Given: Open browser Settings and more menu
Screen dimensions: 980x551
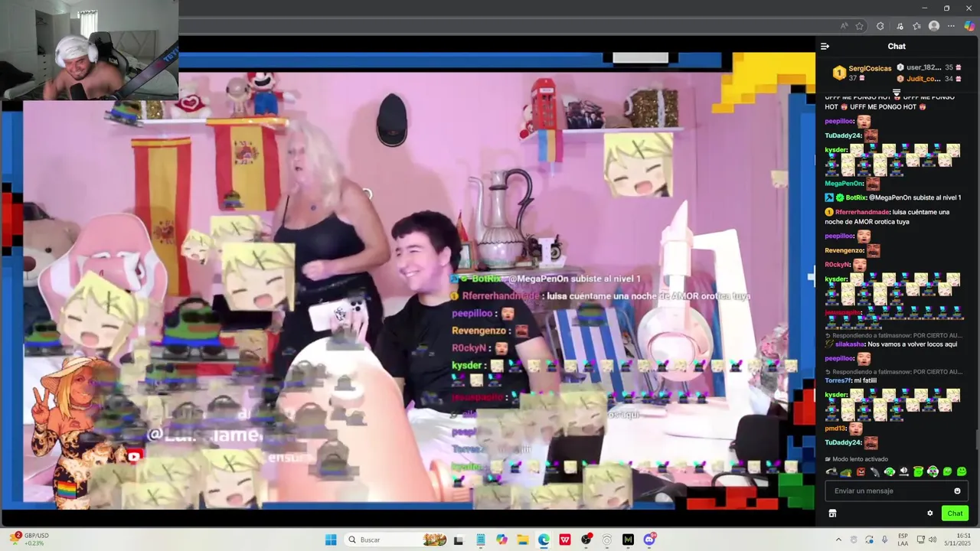Looking at the screenshot, I should (952, 26).
